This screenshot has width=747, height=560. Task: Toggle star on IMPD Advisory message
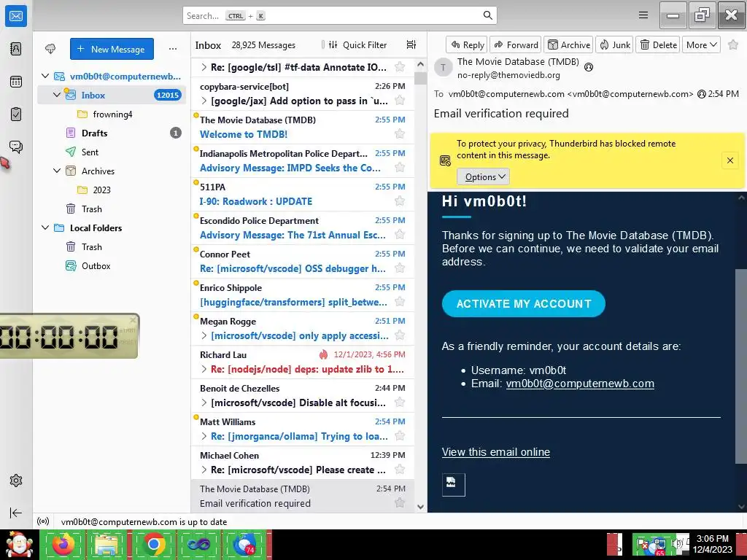click(400, 168)
